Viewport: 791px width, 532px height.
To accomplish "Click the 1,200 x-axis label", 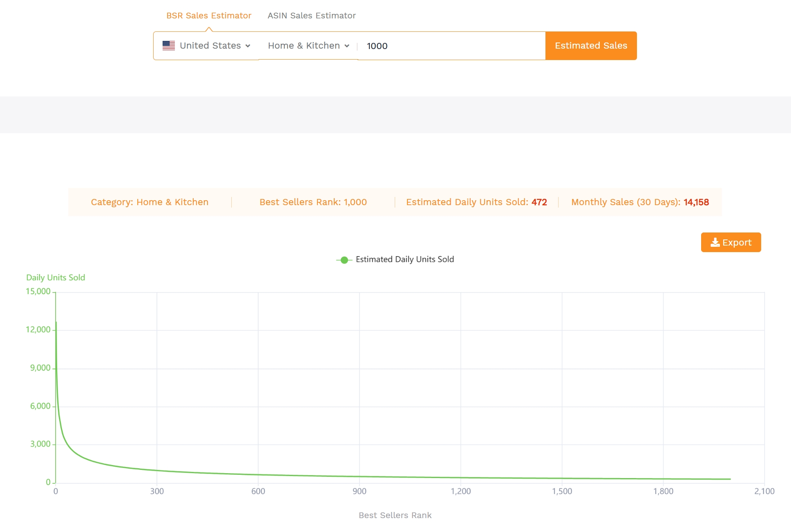I will (461, 491).
